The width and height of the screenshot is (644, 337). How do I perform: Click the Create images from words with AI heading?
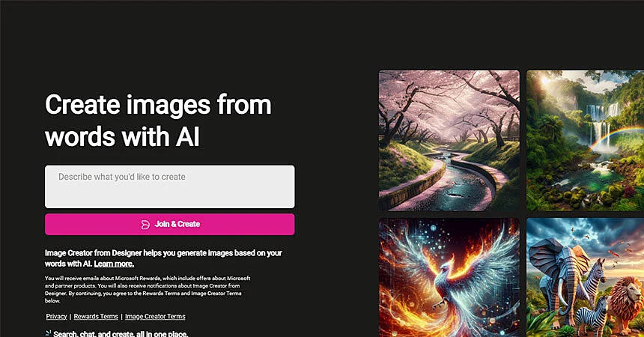(x=158, y=121)
